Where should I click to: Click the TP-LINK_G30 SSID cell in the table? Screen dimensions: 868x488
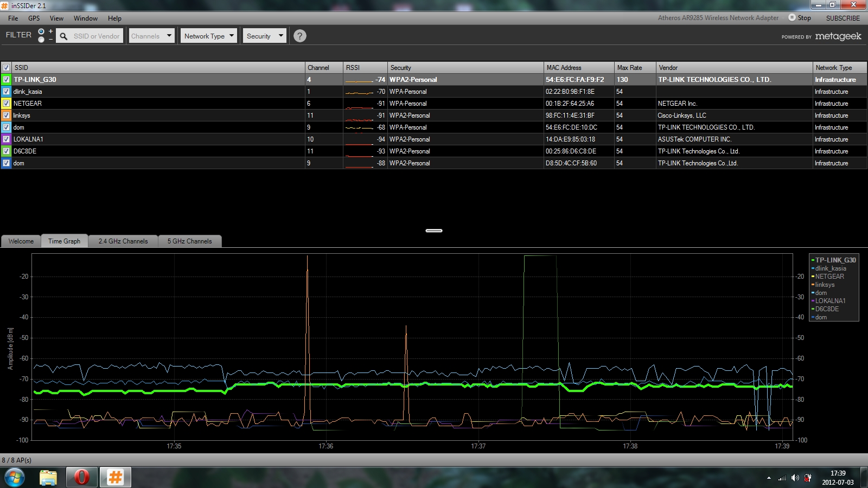[x=158, y=80]
